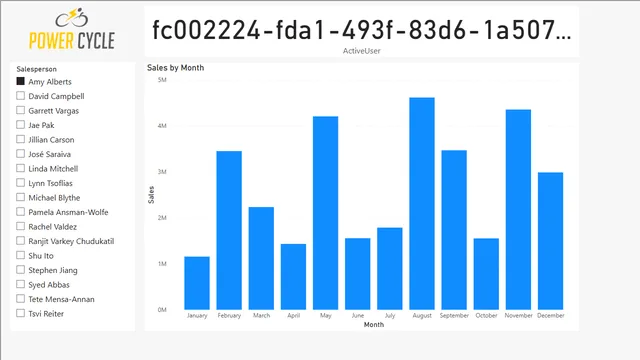This screenshot has height=360, width=640.
Task: Check the Rachel Valdez checkbox
Action: click(x=20, y=226)
